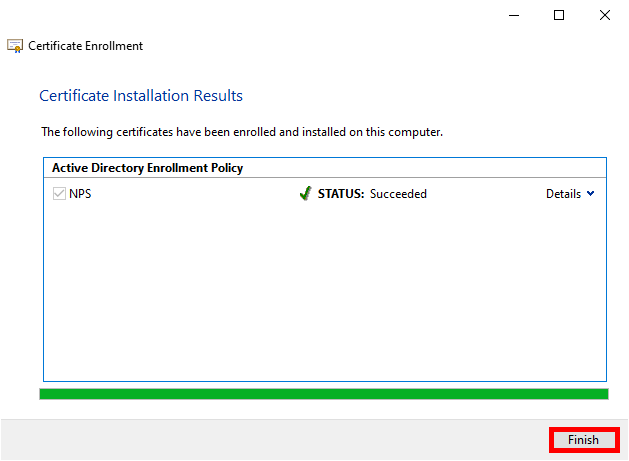Minimize the Certificate Enrollment window
Image resolution: width=629 pixels, height=461 pixels.
click(x=513, y=15)
